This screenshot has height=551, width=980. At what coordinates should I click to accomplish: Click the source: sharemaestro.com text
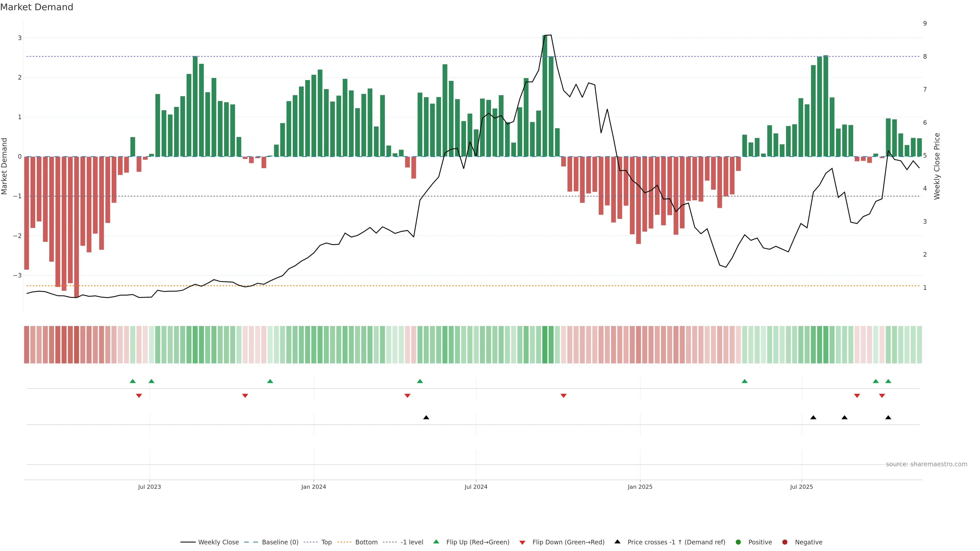pyautogui.click(x=926, y=464)
